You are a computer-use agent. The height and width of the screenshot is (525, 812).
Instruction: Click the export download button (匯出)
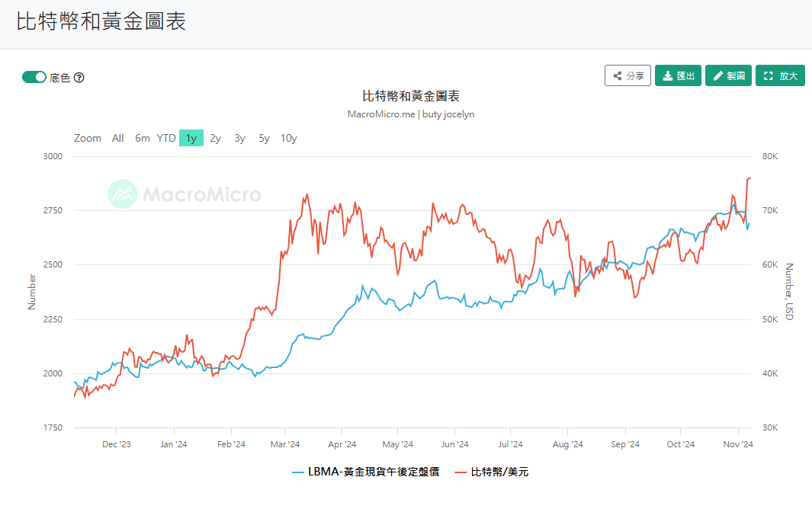[678, 76]
